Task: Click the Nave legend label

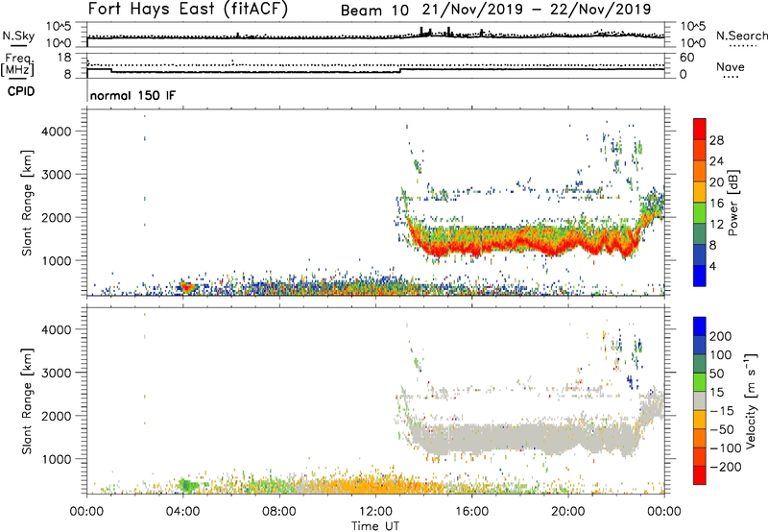Action: 731,67
